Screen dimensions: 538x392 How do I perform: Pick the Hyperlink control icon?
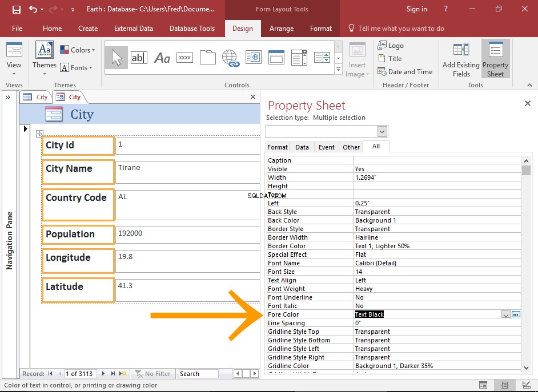tap(231, 58)
